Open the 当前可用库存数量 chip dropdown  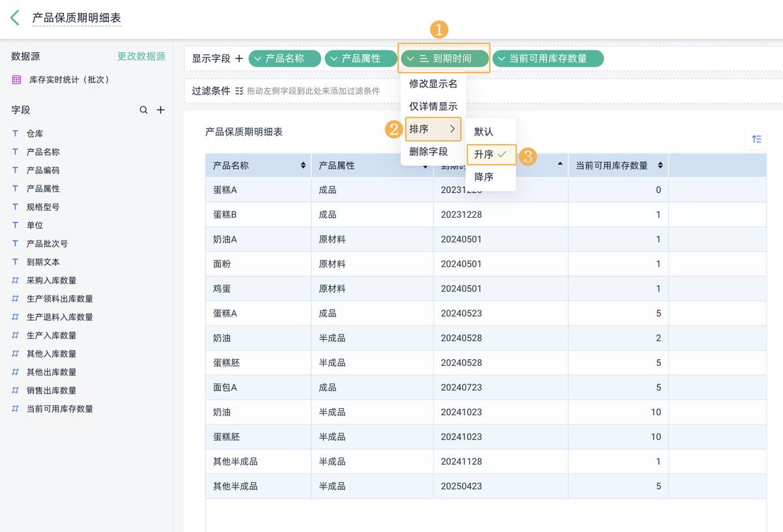point(501,59)
